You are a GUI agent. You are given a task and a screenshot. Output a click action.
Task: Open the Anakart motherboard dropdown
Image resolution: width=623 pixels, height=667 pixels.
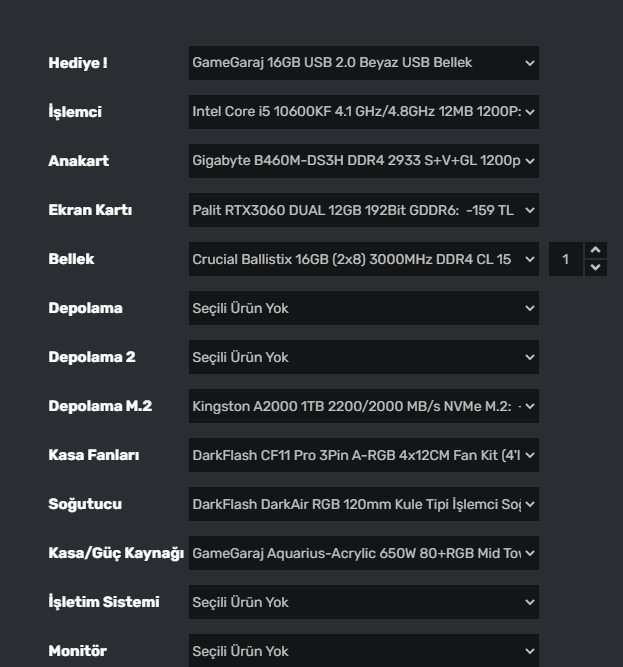(363, 161)
